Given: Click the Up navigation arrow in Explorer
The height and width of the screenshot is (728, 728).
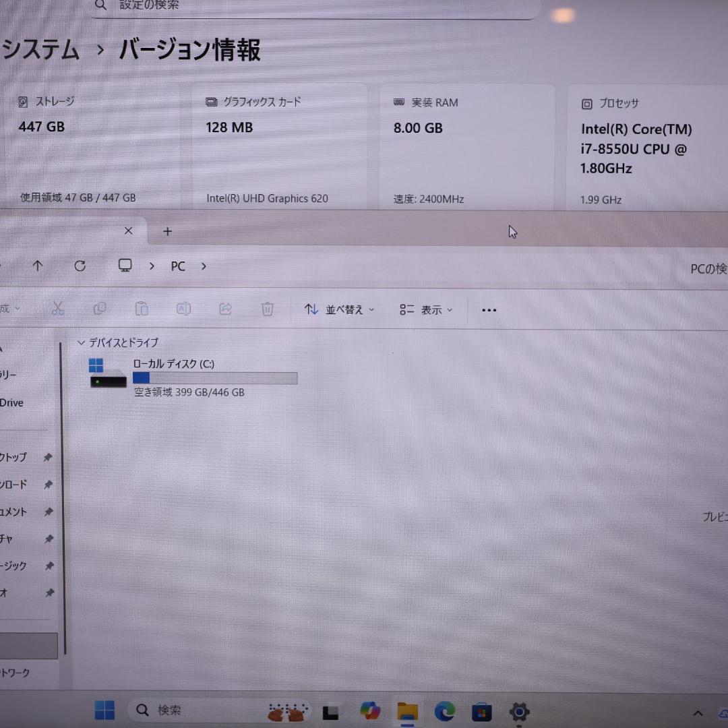Looking at the screenshot, I should [x=38, y=266].
